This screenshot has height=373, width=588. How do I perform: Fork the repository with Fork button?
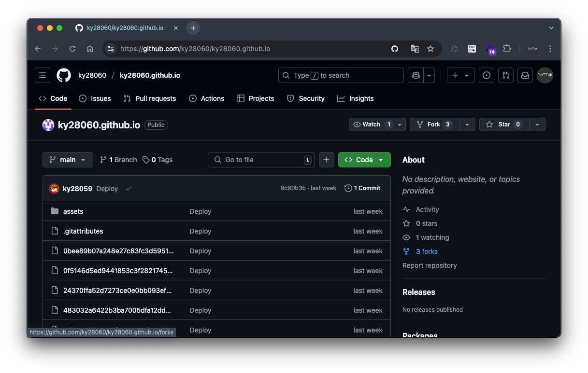(x=434, y=124)
